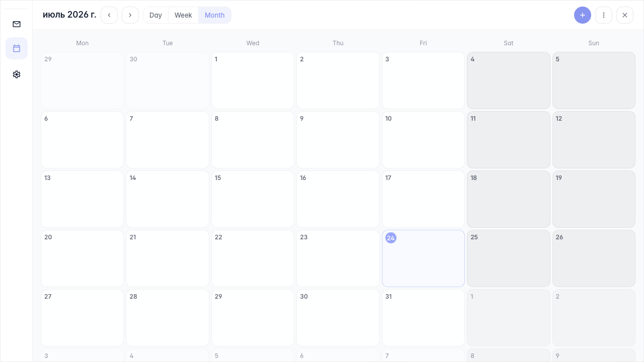The width and height of the screenshot is (644, 362).
Task: Select July 8 day cell
Action: click(x=253, y=140)
